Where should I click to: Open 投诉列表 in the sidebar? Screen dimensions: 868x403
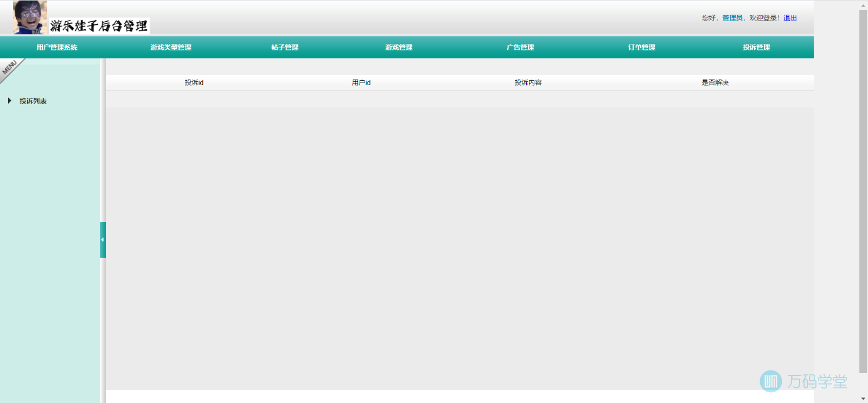click(x=33, y=101)
